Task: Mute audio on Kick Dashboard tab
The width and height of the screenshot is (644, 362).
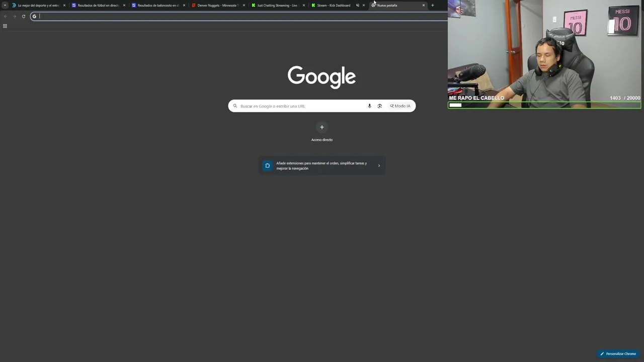Action: tap(358, 5)
